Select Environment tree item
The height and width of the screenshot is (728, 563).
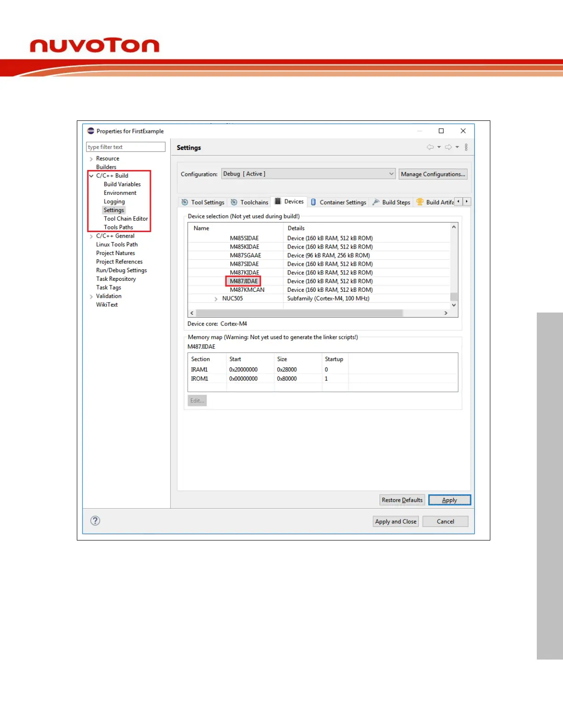pos(120,193)
